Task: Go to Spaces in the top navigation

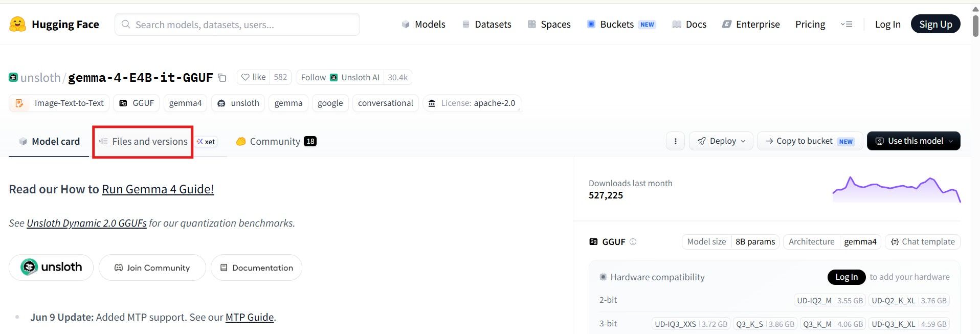Action: (x=549, y=24)
